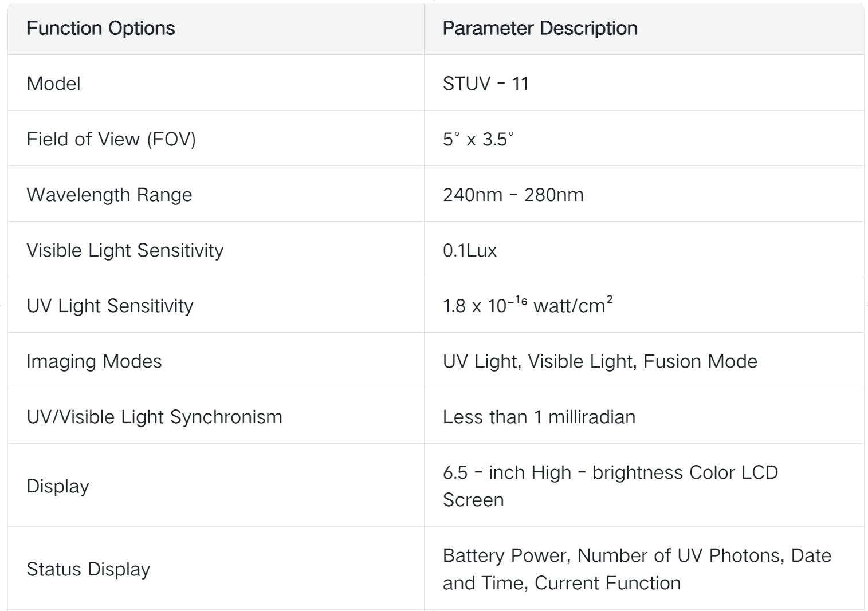868x611 pixels.
Task: Select the Wavelength Range label
Action: pos(109,195)
